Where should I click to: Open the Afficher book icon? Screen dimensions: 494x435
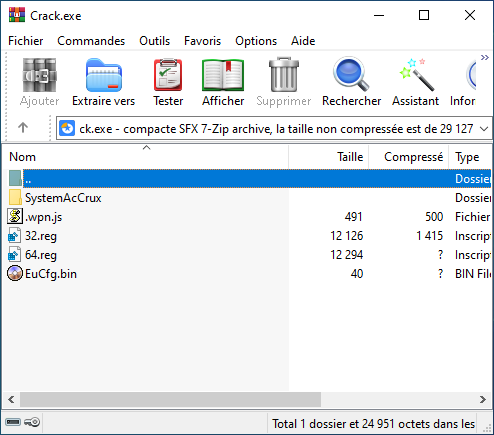[x=223, y=75]
